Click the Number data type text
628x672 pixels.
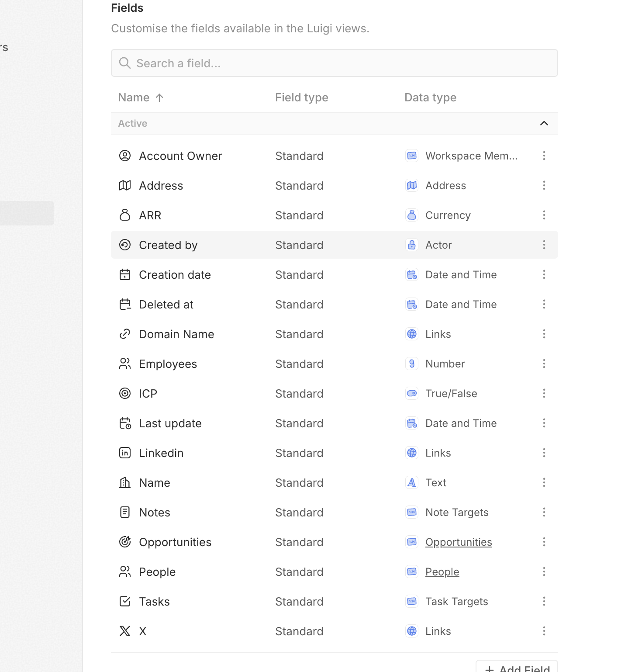[445, 364]
